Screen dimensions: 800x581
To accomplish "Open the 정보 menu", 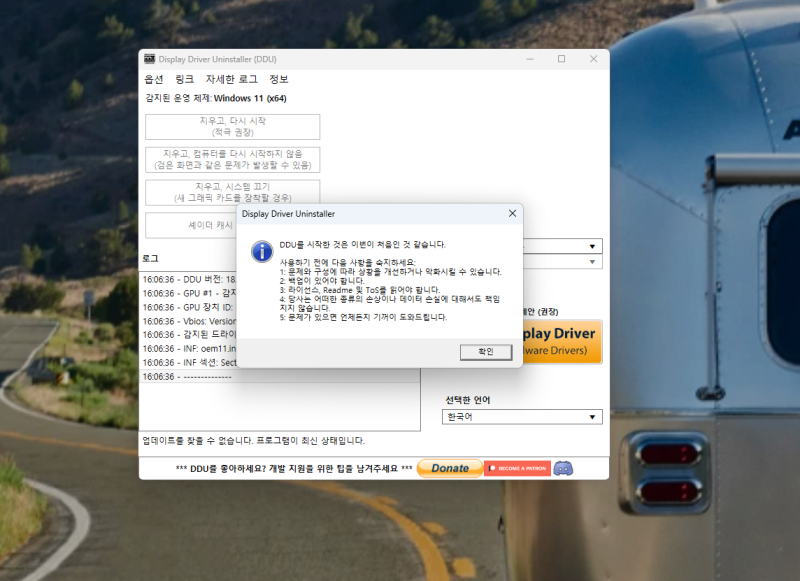I will 279,79.
